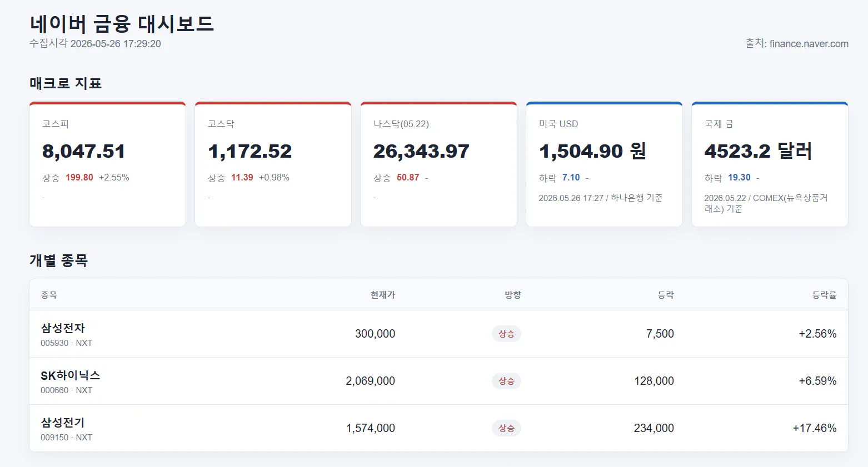Click the "하락" label in the 국제 금 card
The height and width of the screenshot is (467, 868).
714,178
